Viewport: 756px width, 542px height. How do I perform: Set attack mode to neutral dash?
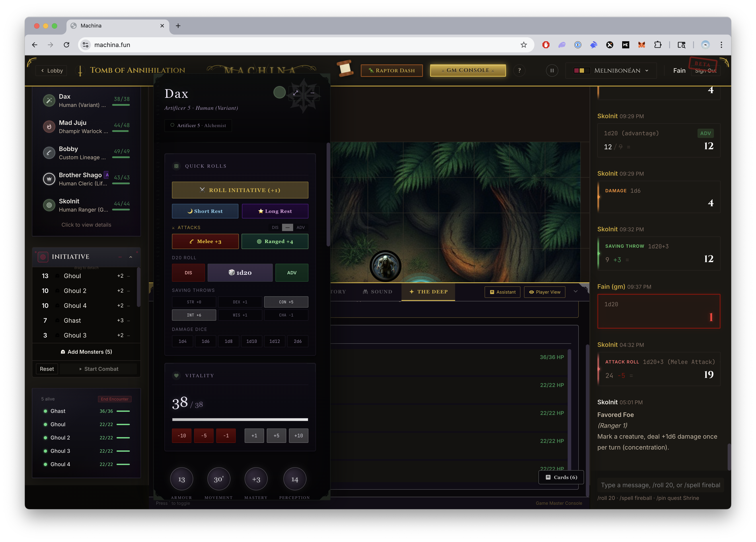(287, 228)
